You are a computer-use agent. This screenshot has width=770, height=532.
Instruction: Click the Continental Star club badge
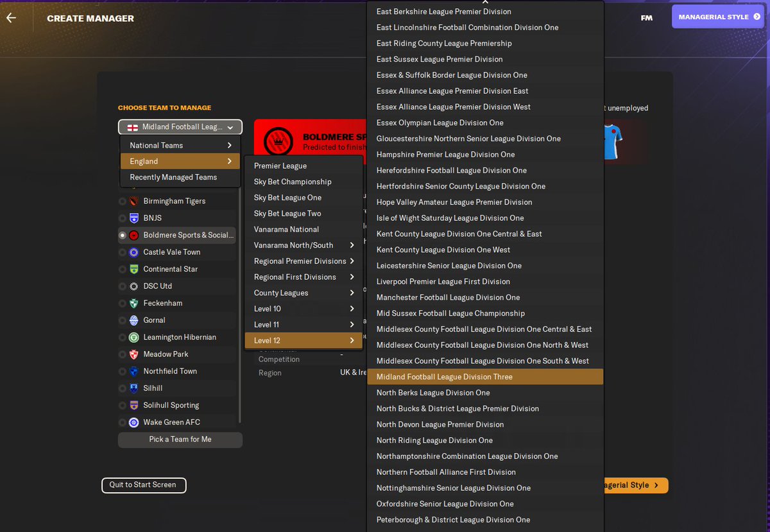pos(133,269)
